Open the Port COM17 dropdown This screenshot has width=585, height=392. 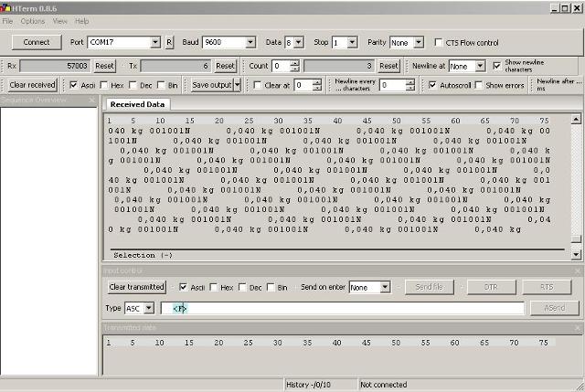pos(155,43)
